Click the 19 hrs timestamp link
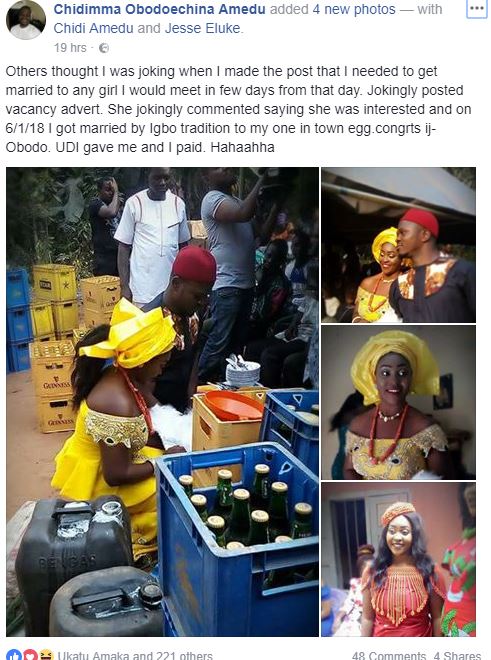491x660 pixels. tap(70, 48)
